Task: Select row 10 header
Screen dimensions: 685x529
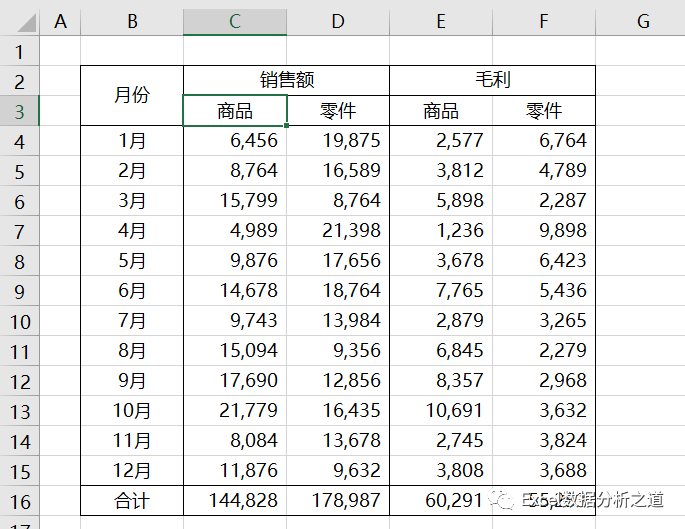Action: (x=20, y=321)
